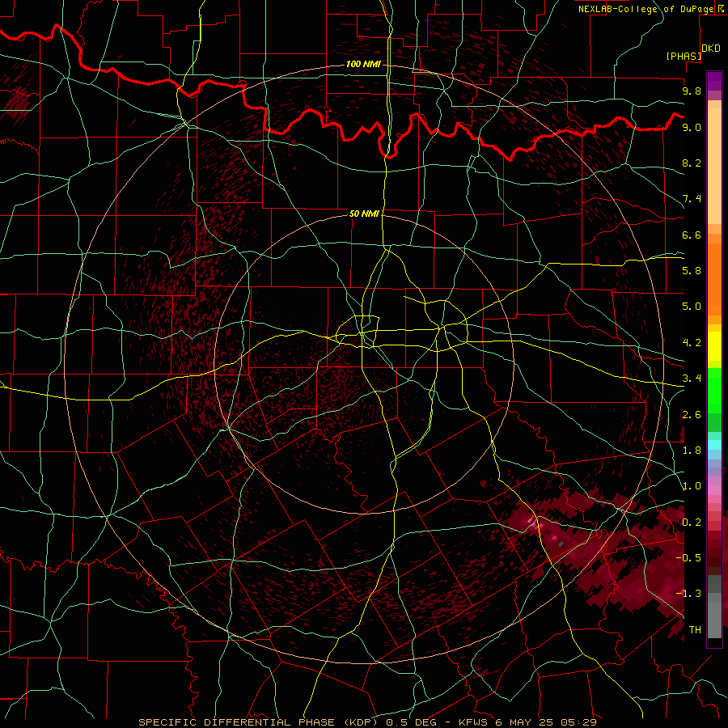Click the DKD unit label
The image size is (728, 728).
pyautogui.click(x=711, y=49)
